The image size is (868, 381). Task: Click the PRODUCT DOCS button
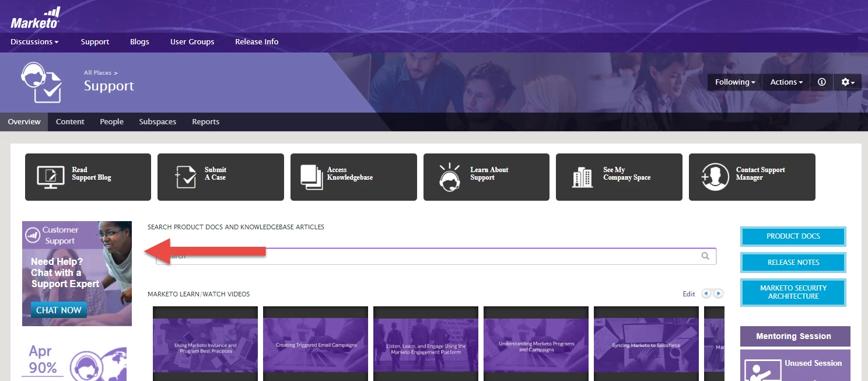pos(793,236)
